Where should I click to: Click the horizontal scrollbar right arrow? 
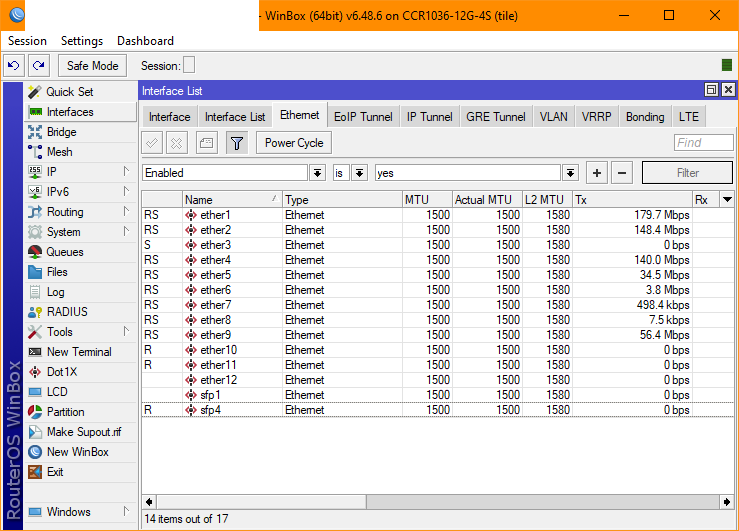727,502
